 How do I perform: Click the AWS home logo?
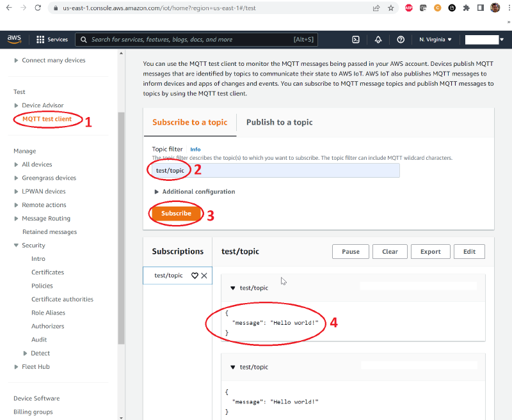click(14, 39)
